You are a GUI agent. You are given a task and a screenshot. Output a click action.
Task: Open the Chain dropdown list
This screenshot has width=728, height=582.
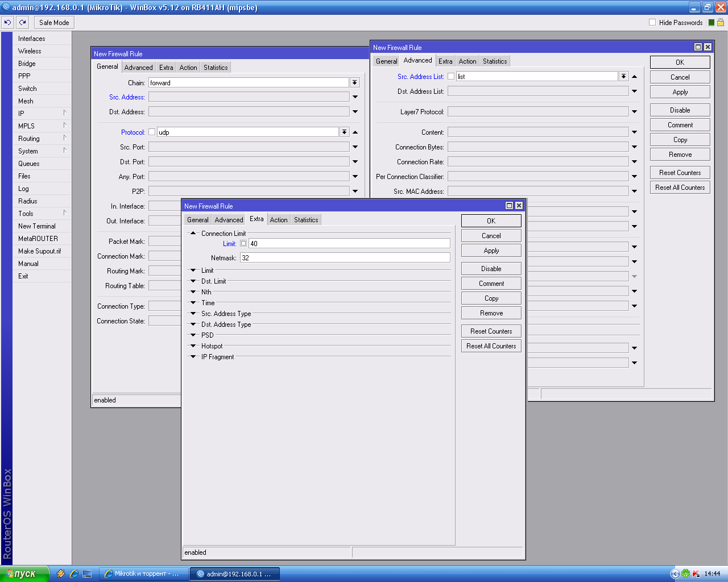[x=354, y=82]
